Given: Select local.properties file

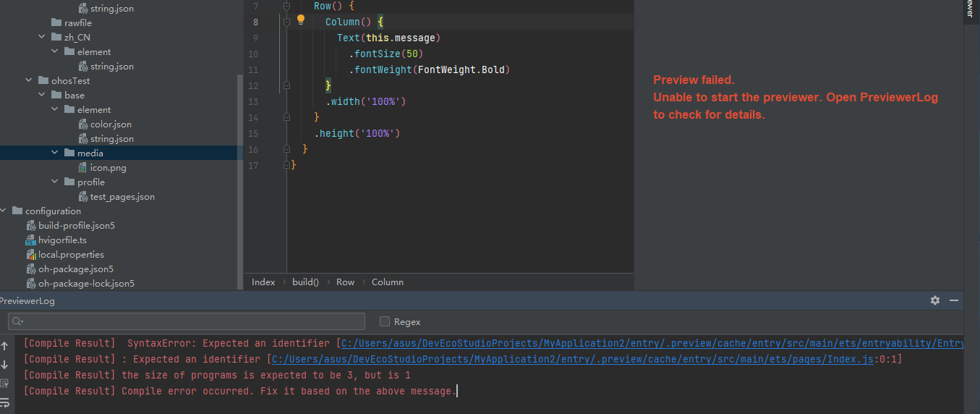Looking at the screenshot, I should (x=71, y=254).
